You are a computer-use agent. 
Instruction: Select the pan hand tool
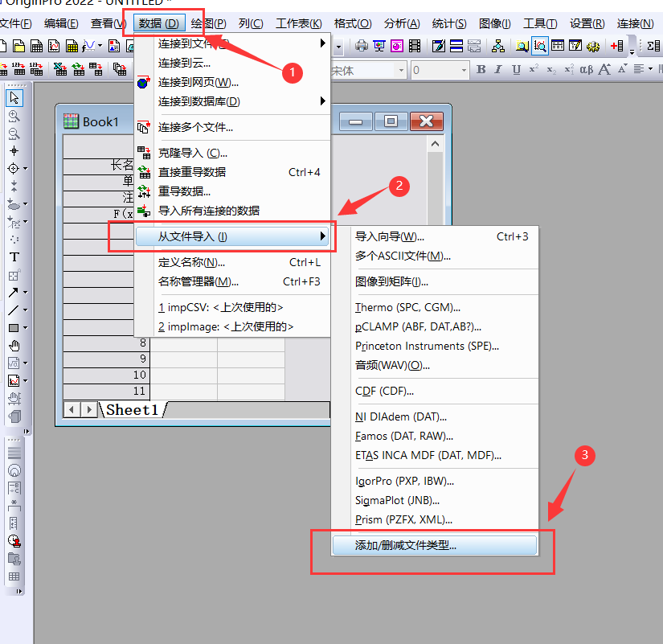pos(14,346)
